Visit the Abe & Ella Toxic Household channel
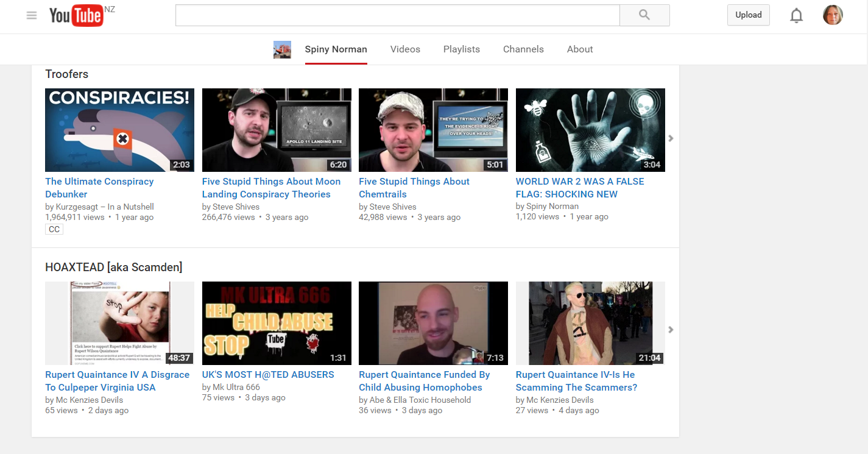868x454 pixels. (420, 400)
